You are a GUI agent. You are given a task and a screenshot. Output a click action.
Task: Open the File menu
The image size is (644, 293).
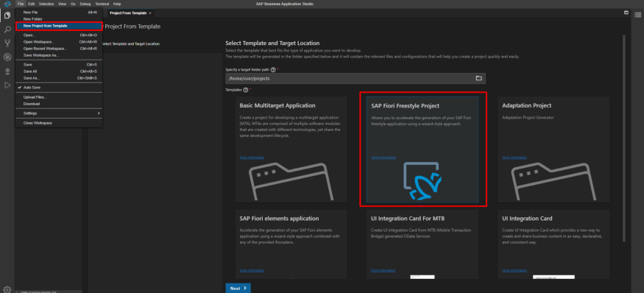pyautogui.click(x=21, y=4)
